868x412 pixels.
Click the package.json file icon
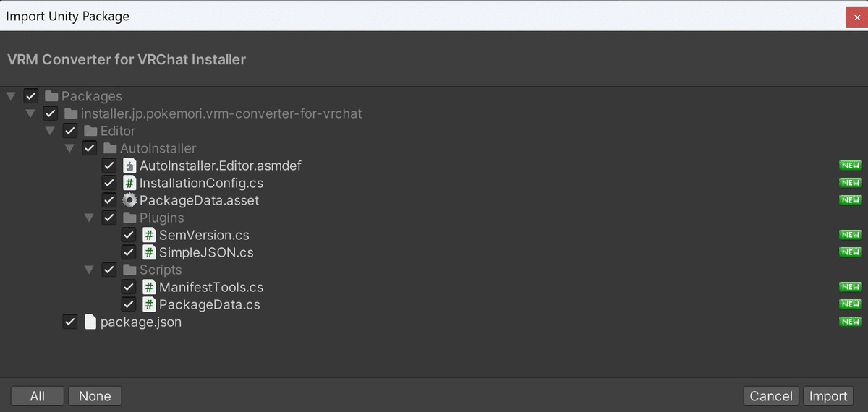pos(90,322)
